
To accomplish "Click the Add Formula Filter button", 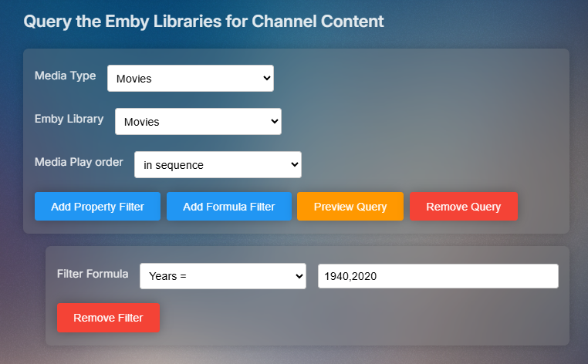I will pyautogui.click(x=228, y=207).
